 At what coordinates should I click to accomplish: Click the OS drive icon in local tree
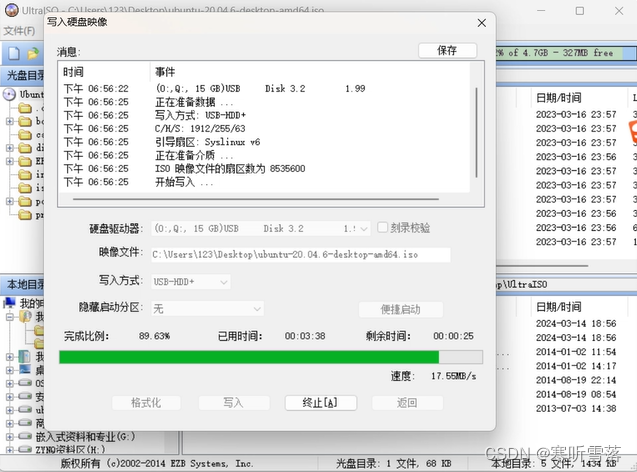tap(25, 383)
